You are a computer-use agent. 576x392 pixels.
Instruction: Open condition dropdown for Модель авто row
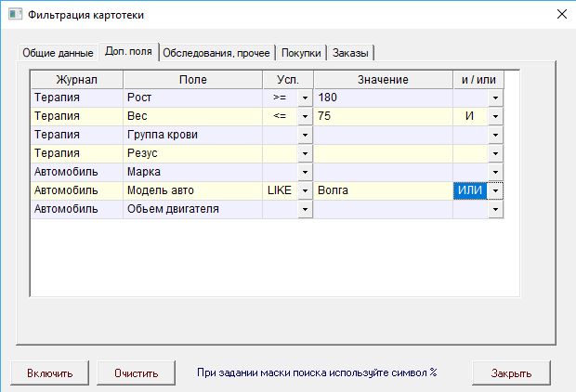coord(305,190)
